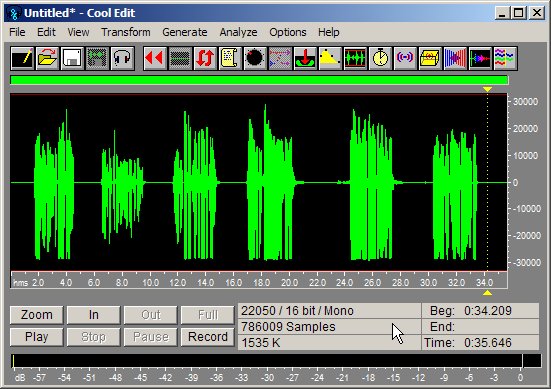
Task: Open the Transform menu
Action: [x=126, y=32]
